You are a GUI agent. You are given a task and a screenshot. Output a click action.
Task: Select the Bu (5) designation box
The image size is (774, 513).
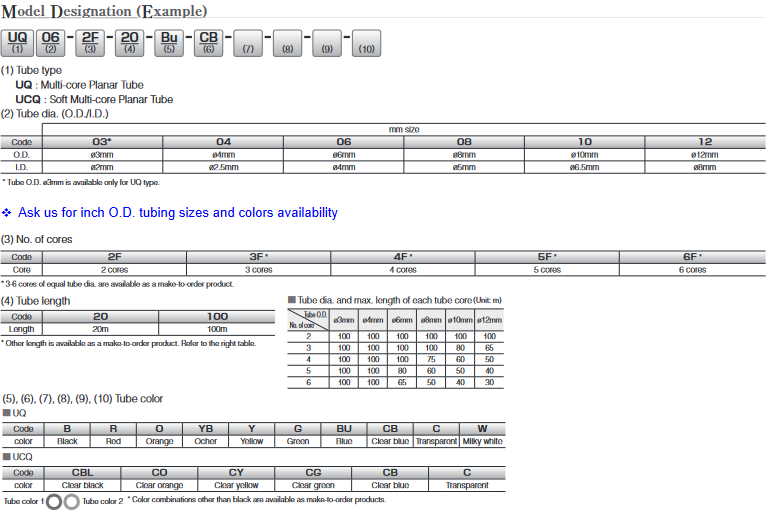[169, 43]
